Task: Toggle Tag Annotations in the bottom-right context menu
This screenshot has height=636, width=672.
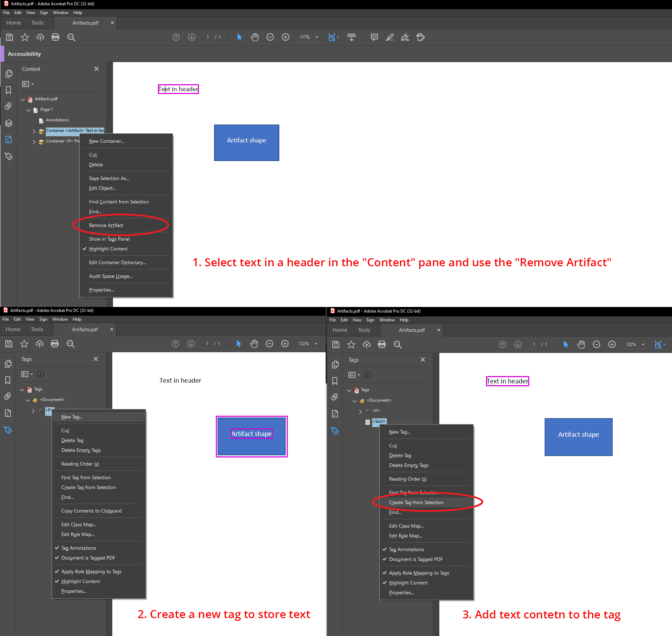Action: (406, 549)
